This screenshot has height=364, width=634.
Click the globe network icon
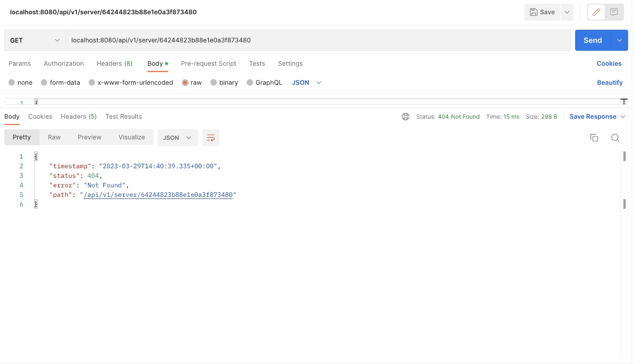tap(405, 116)
